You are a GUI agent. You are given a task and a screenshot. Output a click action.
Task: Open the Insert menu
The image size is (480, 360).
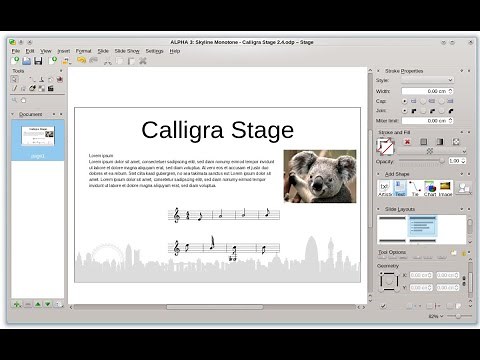64,51
